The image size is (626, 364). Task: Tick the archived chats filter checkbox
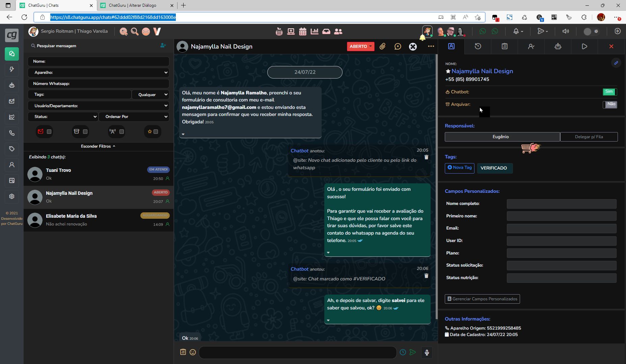[85, 132]
